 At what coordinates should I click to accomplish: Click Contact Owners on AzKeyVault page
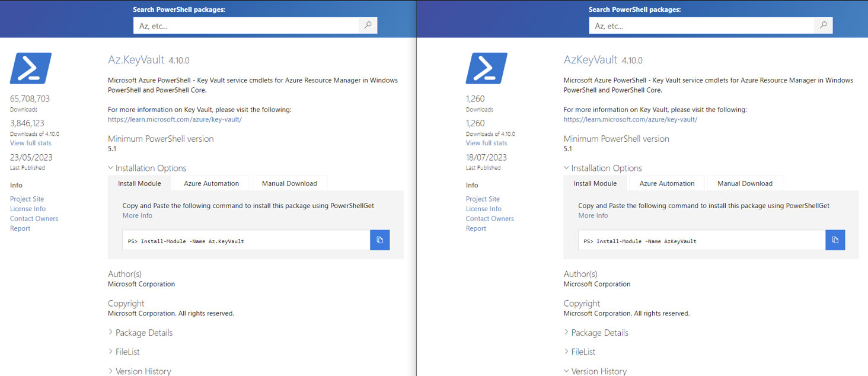point(490,219)
